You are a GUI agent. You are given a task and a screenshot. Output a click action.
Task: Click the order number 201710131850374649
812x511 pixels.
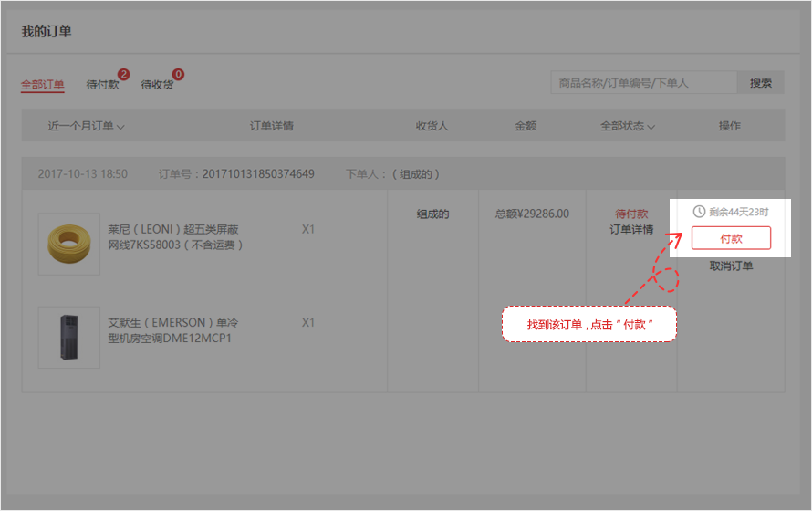258,174
